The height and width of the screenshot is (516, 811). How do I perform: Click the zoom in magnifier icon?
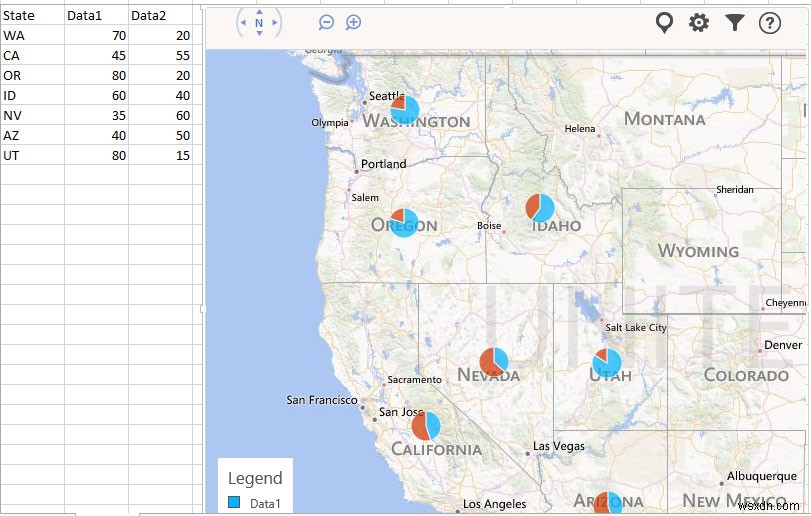pyautogui.click(x=353, y=22)
